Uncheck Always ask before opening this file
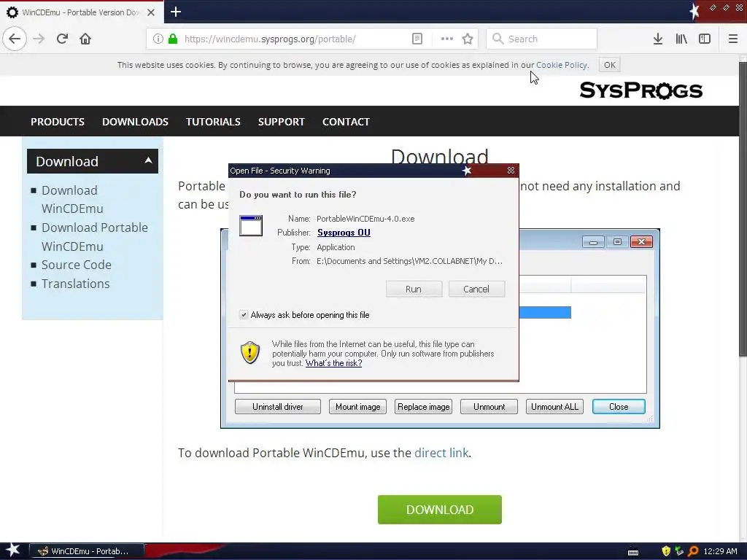Screen dimensions: 747x560 (x=244, y=315)
